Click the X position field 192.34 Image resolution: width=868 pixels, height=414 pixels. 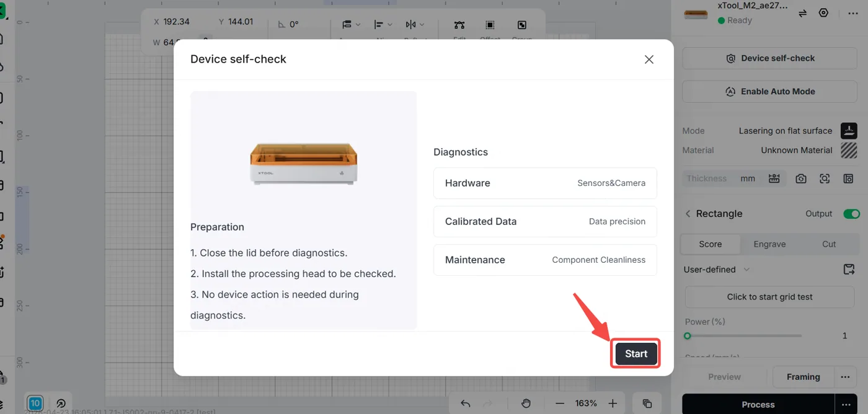pos(177,22)
